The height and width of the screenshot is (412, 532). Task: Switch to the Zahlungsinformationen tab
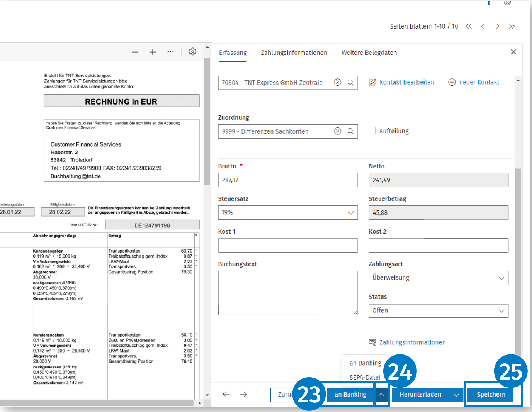[x=294, y=53]
